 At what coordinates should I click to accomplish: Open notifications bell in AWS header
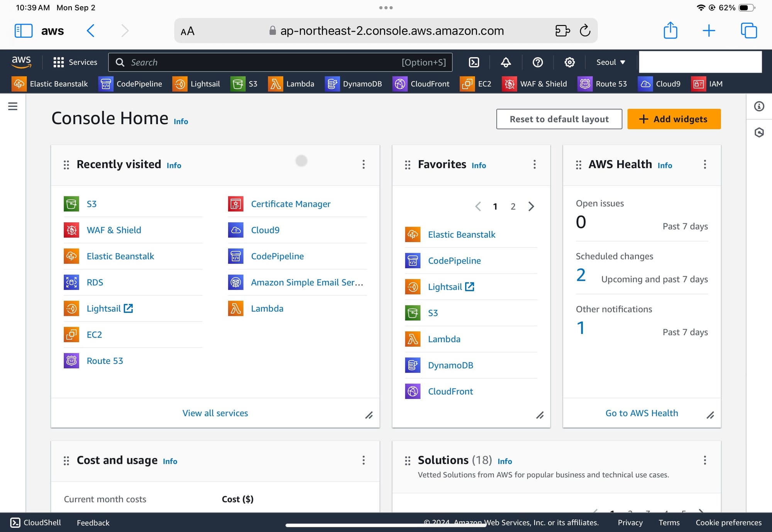pos(506,62)
